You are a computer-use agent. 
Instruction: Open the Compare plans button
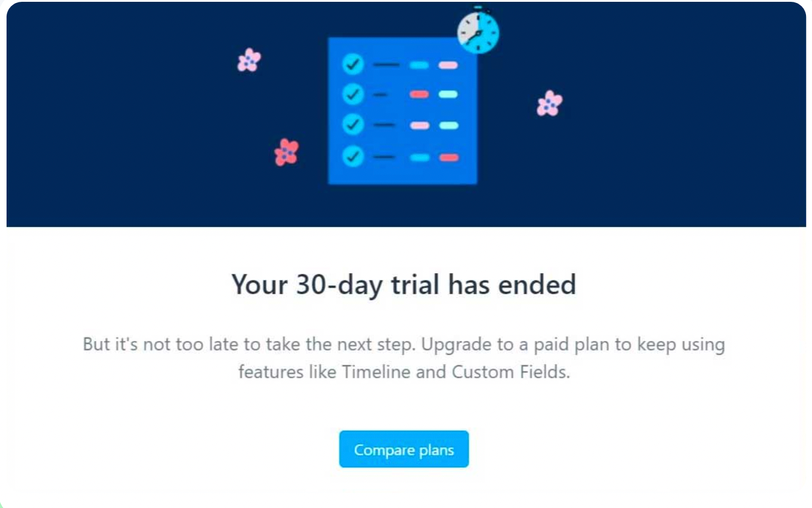pyautogui.click(x=404, y=449)
